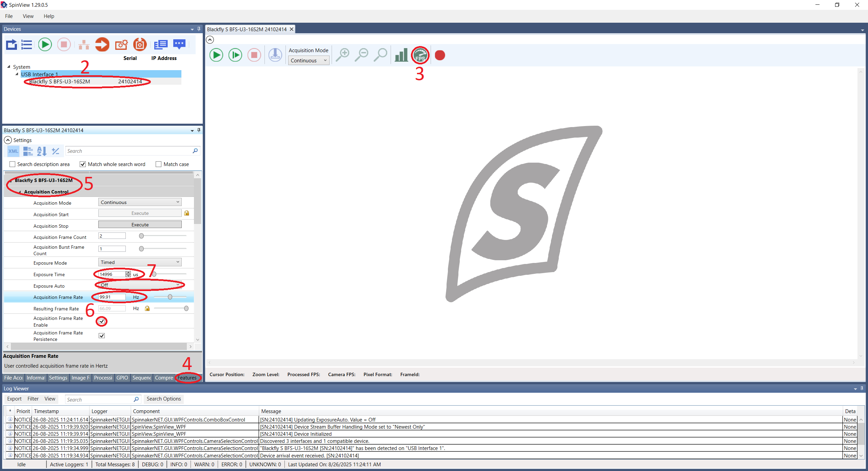Click green play icon in Devices panel
Viewport: 868px width, 471px height.
(45, 44)
